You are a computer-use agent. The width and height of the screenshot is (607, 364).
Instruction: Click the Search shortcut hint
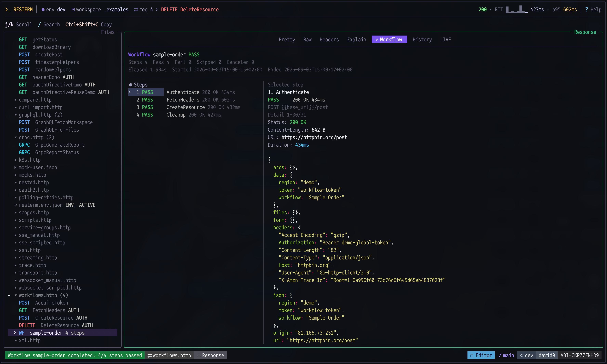tap(49, 25)
